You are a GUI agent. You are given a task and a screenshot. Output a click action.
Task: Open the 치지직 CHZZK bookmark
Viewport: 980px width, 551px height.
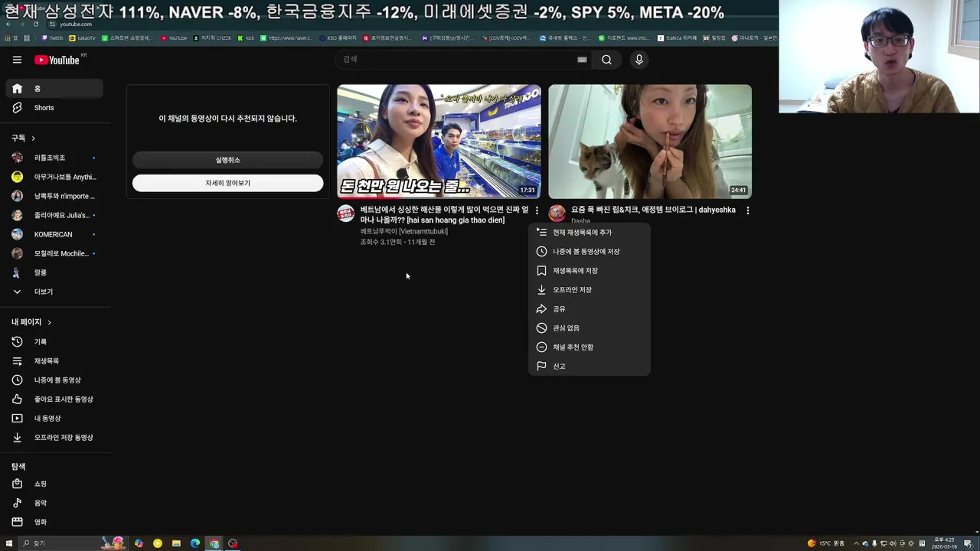pos(212,37)
